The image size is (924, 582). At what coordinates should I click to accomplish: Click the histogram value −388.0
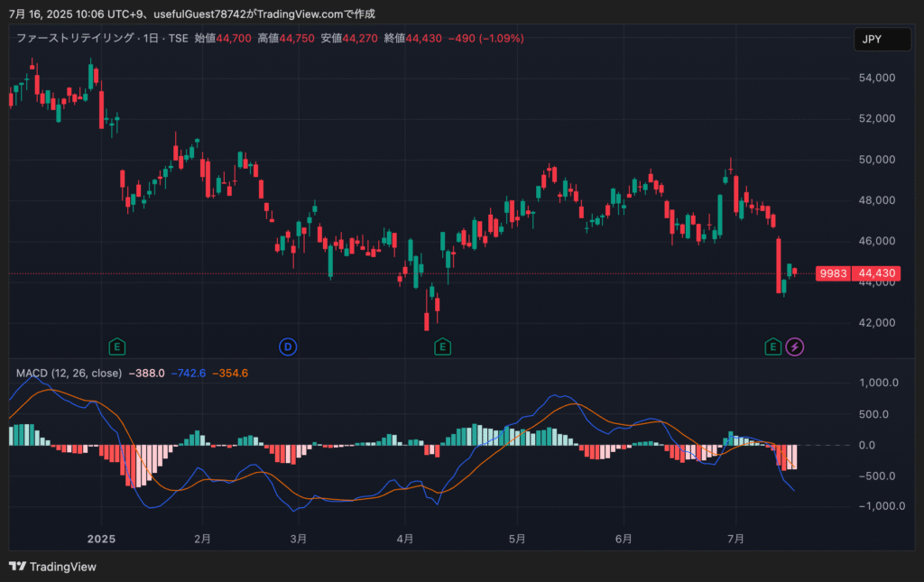coord(146,373)
